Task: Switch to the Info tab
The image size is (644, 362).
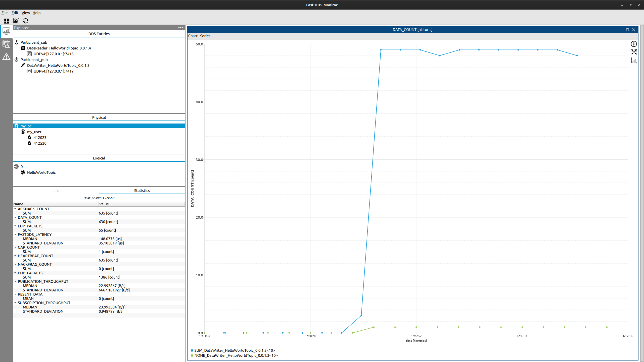Action: [x=56, y=191]
